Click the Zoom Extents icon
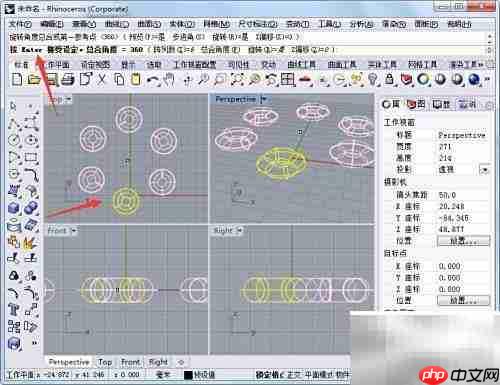Image resolution: width=500 pixels, height=385 pixels. coord(238,80)
